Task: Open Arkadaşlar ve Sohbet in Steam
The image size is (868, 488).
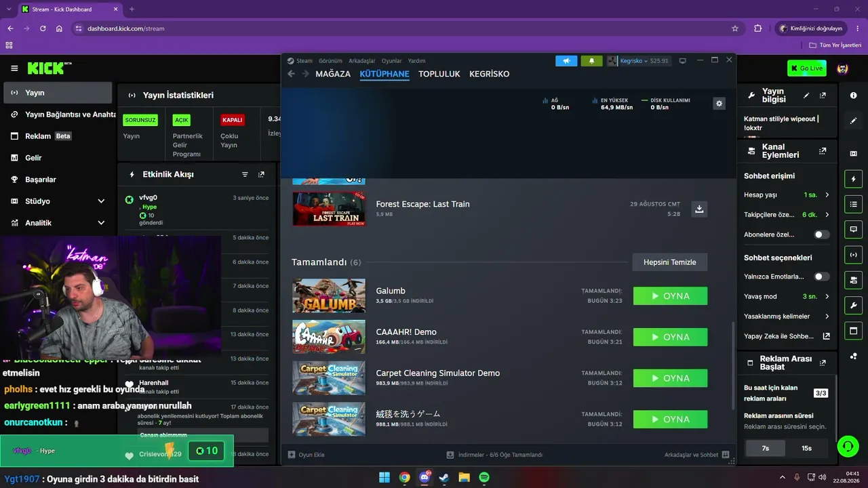Action: click(x=696, y=455)
